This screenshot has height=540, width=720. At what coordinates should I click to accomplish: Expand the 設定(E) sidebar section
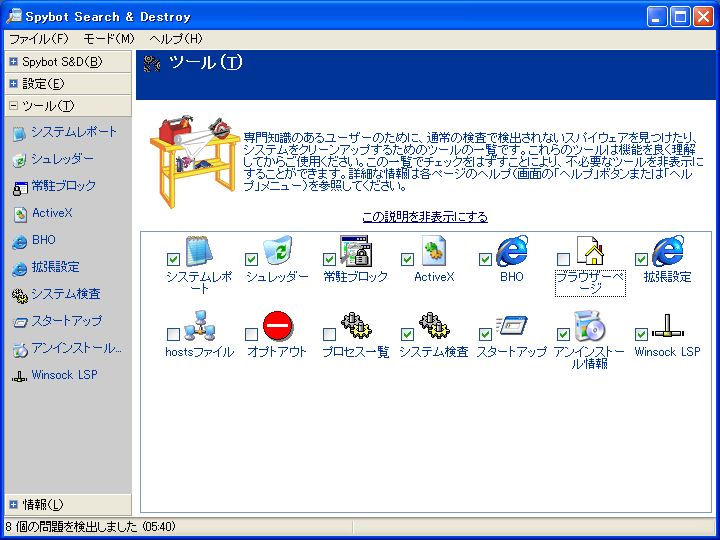pos(68,84)
